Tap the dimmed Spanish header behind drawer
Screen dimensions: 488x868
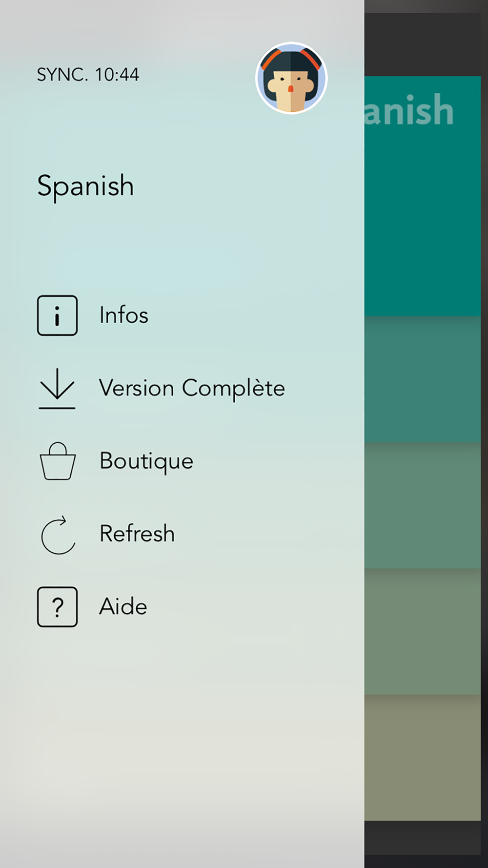pyautogui.click(x=409, y=110)
